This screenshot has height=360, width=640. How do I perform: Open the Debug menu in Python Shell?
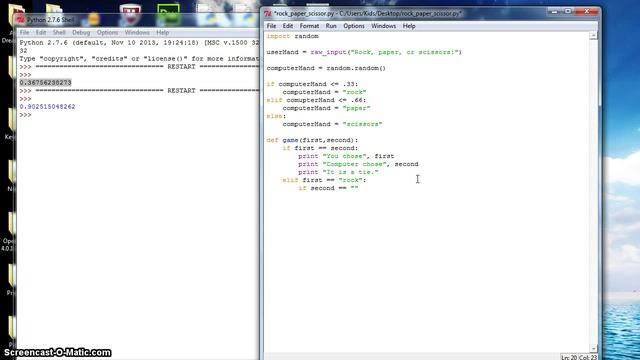81,32
